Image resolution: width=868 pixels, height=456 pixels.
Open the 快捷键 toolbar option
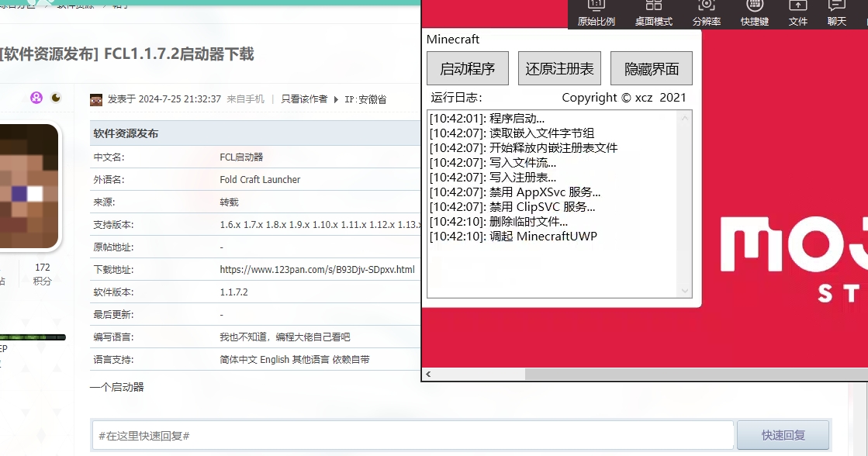(755, 14)
